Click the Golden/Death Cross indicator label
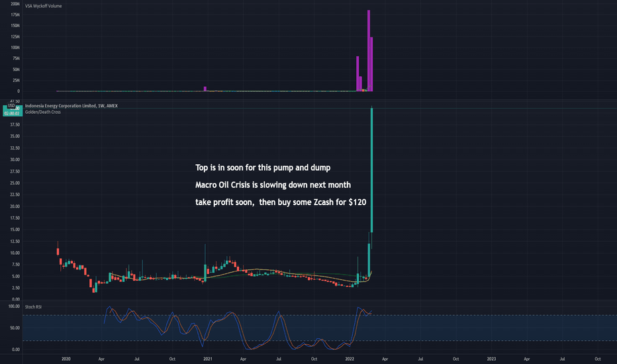The image size is (617, 364). point(43,112)
